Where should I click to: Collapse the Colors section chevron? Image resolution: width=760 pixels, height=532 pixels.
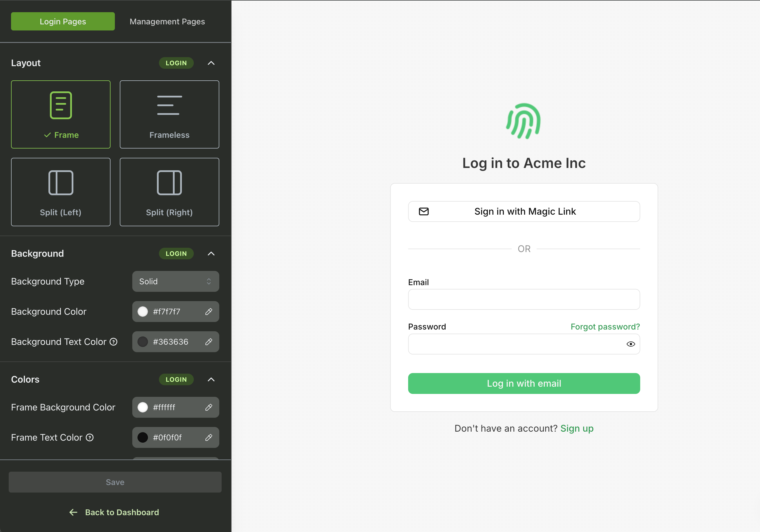211,379
